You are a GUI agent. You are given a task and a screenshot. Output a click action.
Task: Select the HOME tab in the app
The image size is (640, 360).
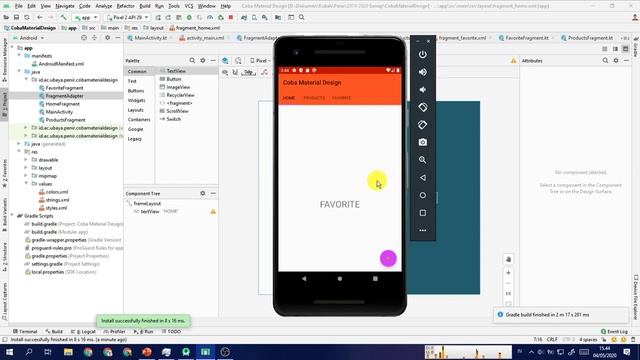[x=289, y=98]
